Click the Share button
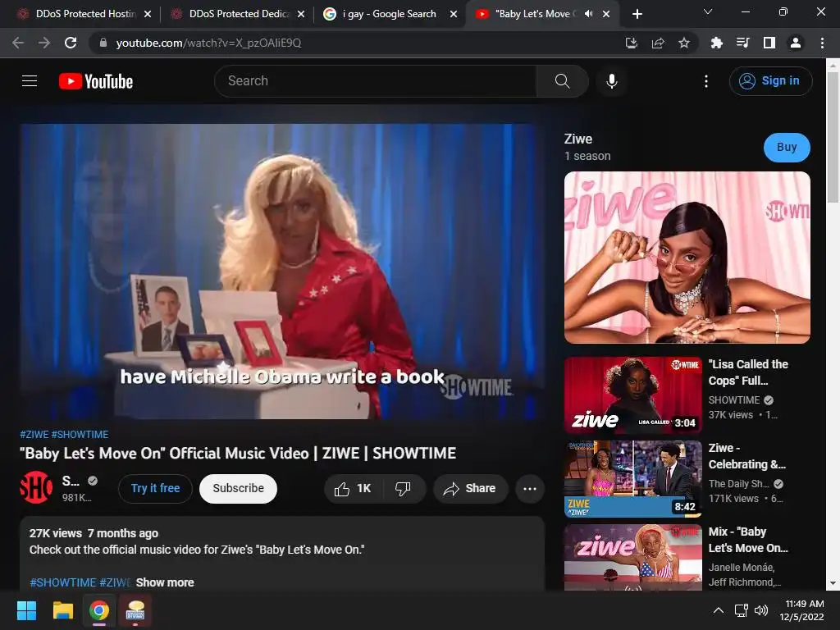 (470, 489)
